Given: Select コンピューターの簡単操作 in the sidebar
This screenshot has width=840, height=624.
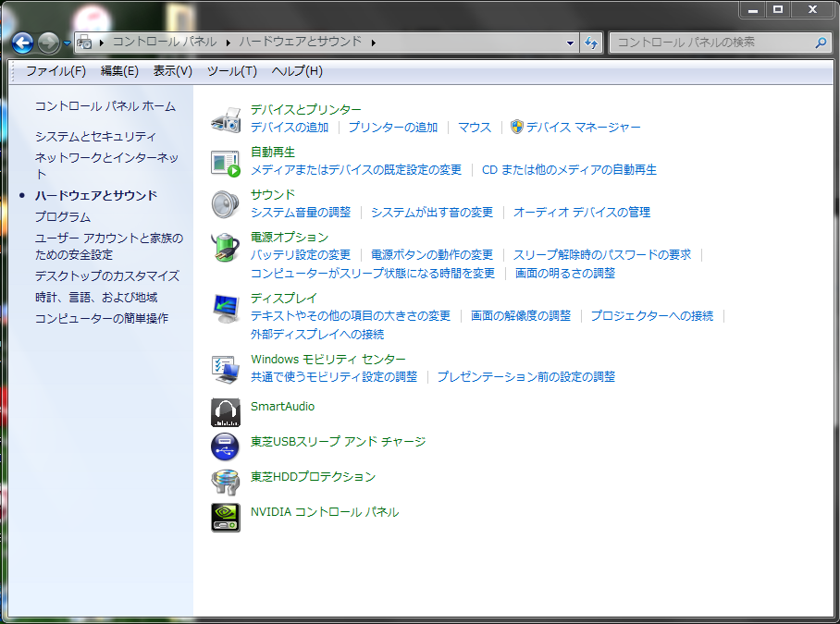Looking at the screenshot, I should [x=102, y=318].
